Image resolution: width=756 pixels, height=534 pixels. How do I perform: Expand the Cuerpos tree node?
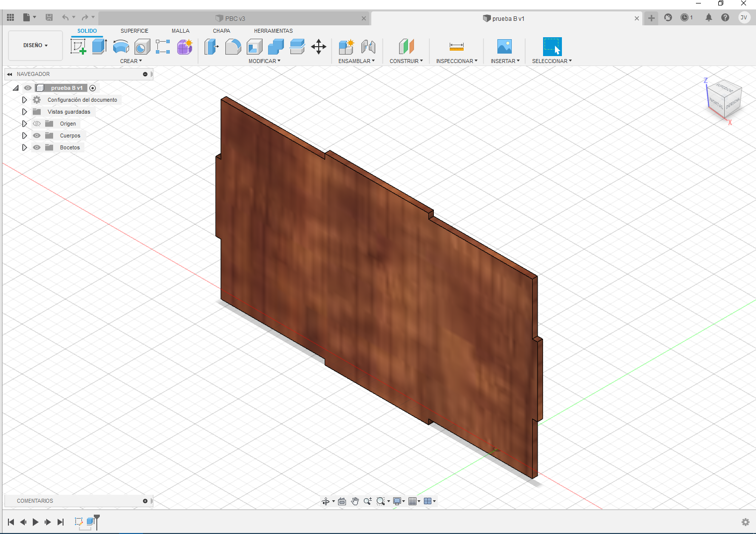[x=24, y=135]
